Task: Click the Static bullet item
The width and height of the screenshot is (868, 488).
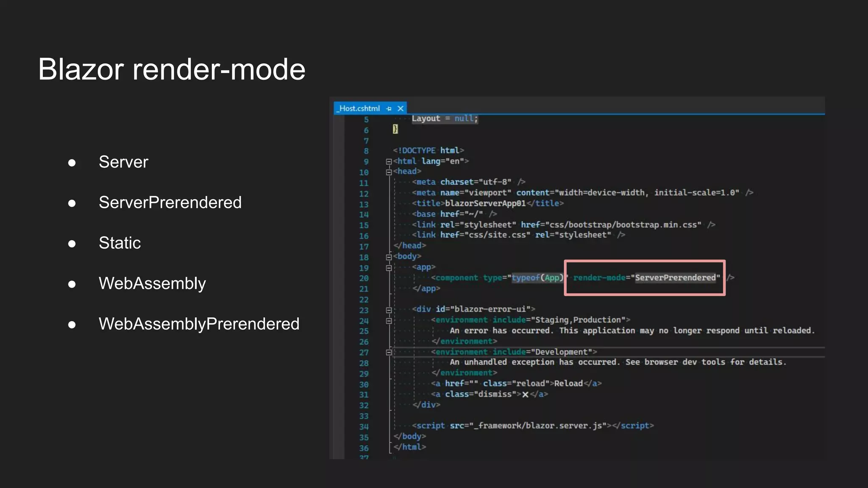Action: click(x=120, y=243)
